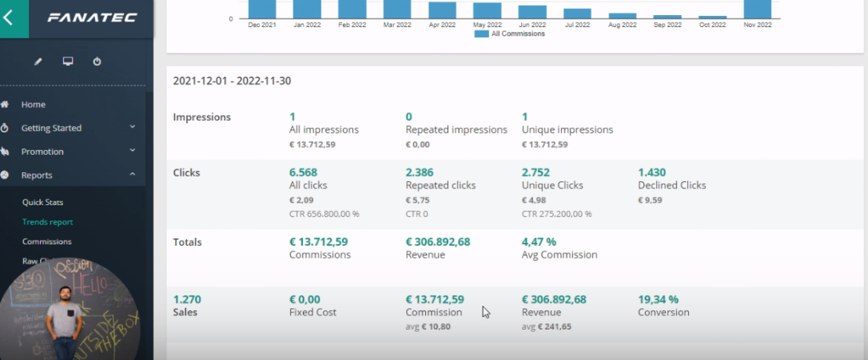The width and height of the screenshot is (868, 360).
Task: Go to Quick Stats report
Action: pos(42,203)
